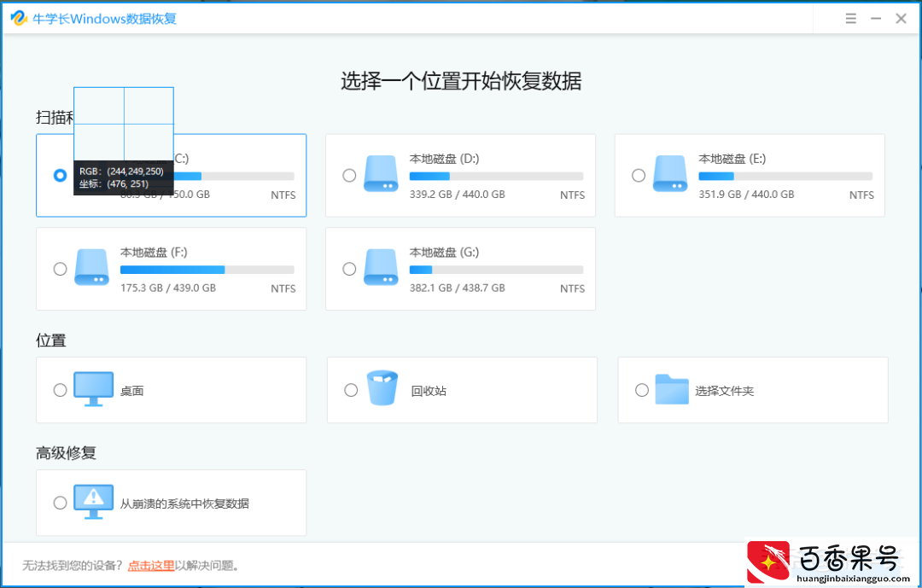
Task: Click the 351.9 GB / 440.0 GB text
Action: point(746,194)
